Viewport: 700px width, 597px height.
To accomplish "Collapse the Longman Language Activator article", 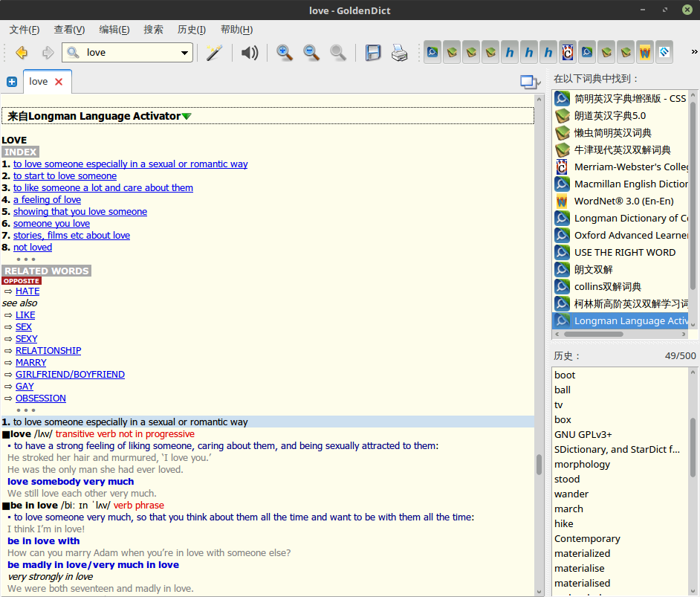I will tap(185, 115).
